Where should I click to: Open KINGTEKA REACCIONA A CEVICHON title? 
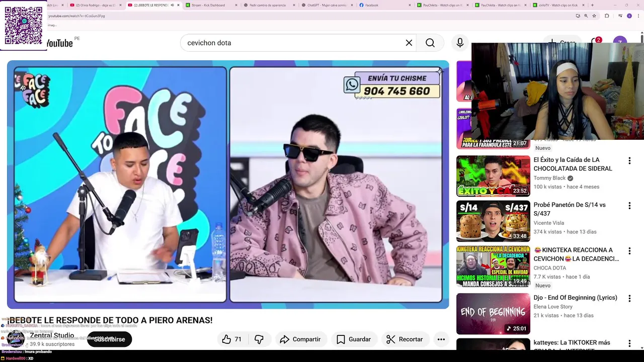point(577,254)
